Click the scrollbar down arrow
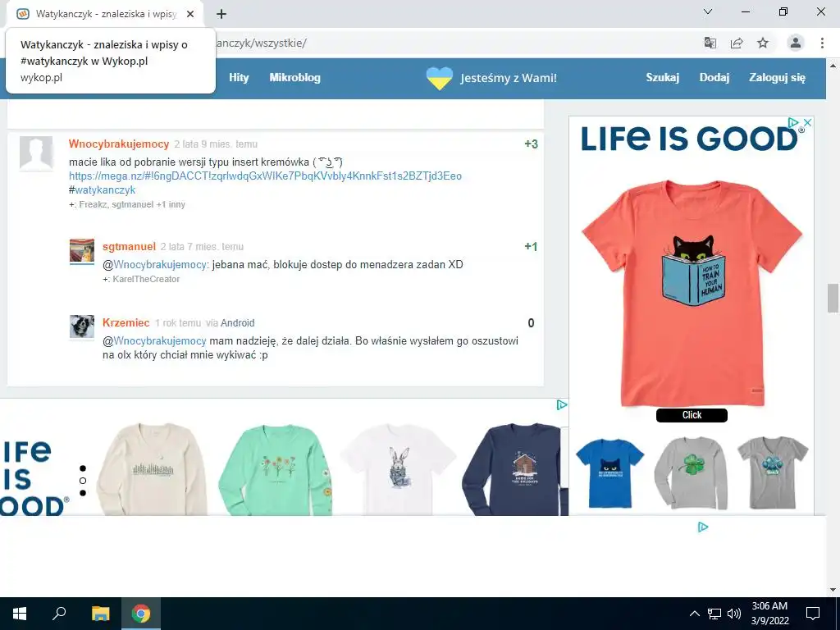The height and width of the screenshot is (630, 840). click(833, 590)
